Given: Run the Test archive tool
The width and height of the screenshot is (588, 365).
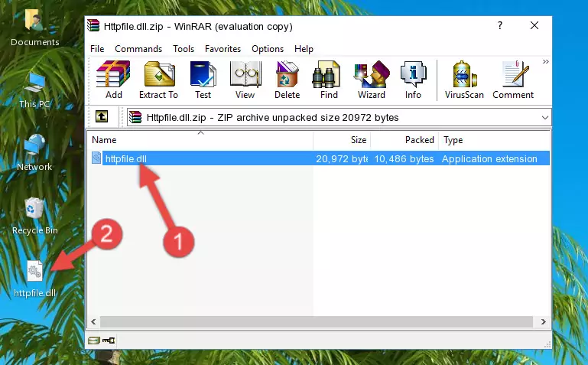Looking at the screenshot, I should click(203, 80).
